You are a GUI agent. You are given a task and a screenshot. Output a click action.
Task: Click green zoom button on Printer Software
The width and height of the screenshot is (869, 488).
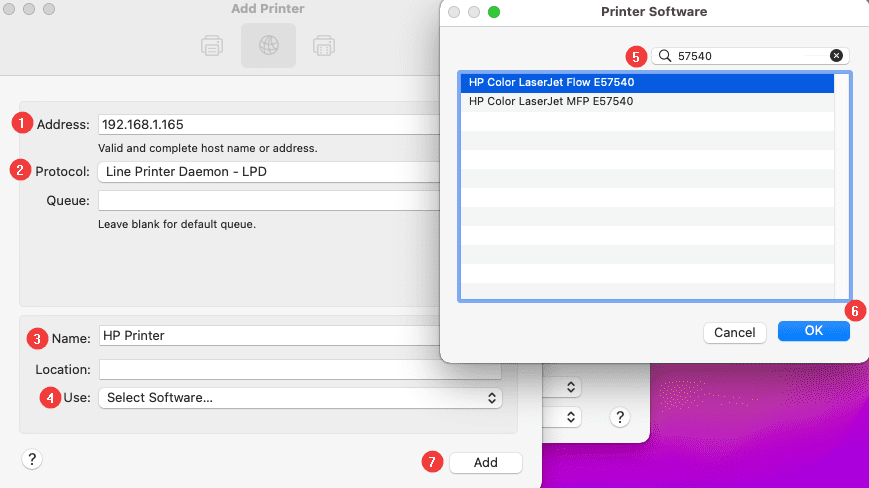(493, 13)
